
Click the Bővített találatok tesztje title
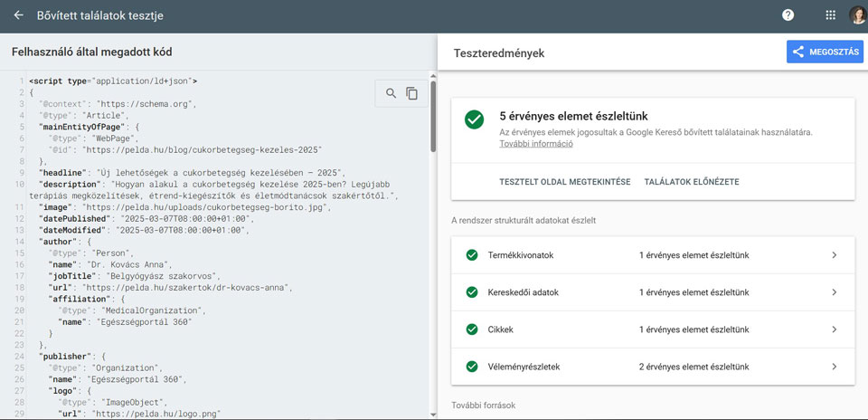tap(100, 15)
